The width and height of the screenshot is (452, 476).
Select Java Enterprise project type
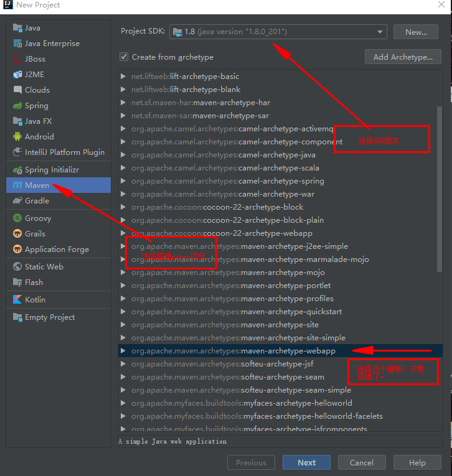(59, 44)
